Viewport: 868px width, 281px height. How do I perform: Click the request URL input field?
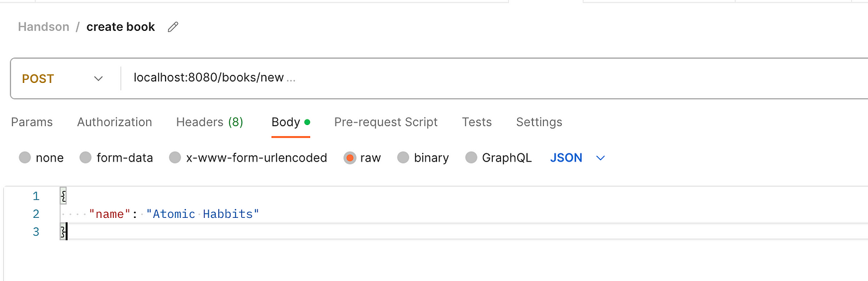(496, 78)
